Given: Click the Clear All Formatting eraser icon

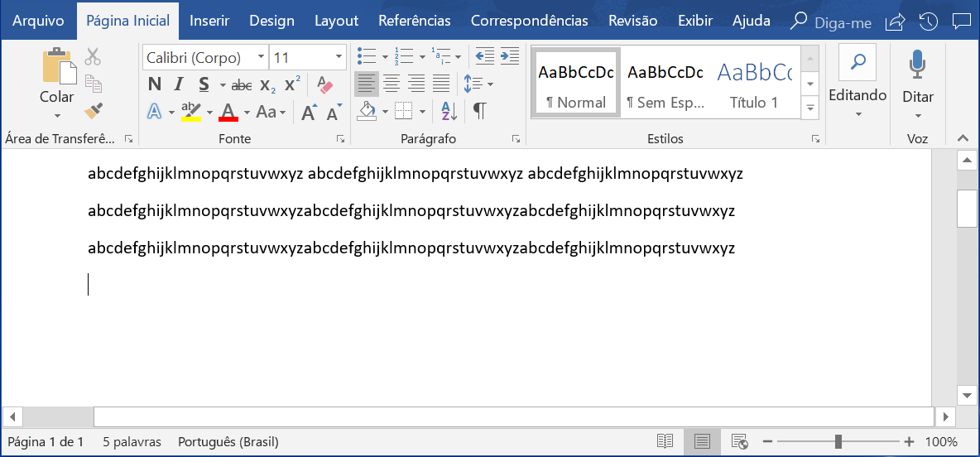Looking at the screenshot, I should point(324,84).
